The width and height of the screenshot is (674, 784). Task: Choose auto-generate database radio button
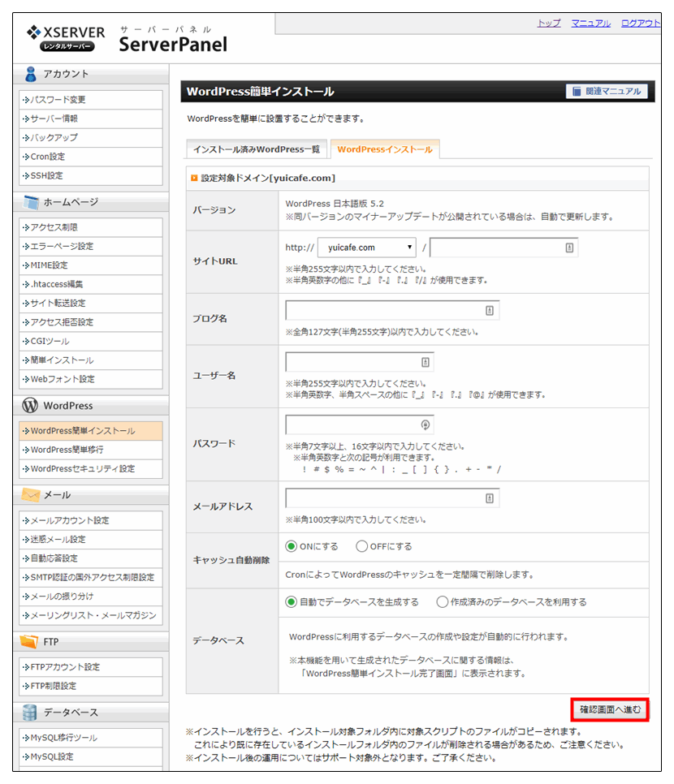tap(292, 602)
